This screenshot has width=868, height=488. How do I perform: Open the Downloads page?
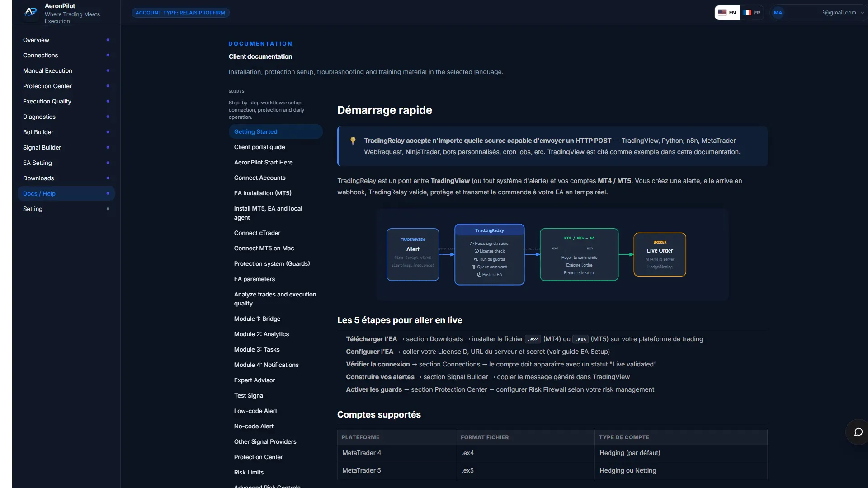(66, 178)
